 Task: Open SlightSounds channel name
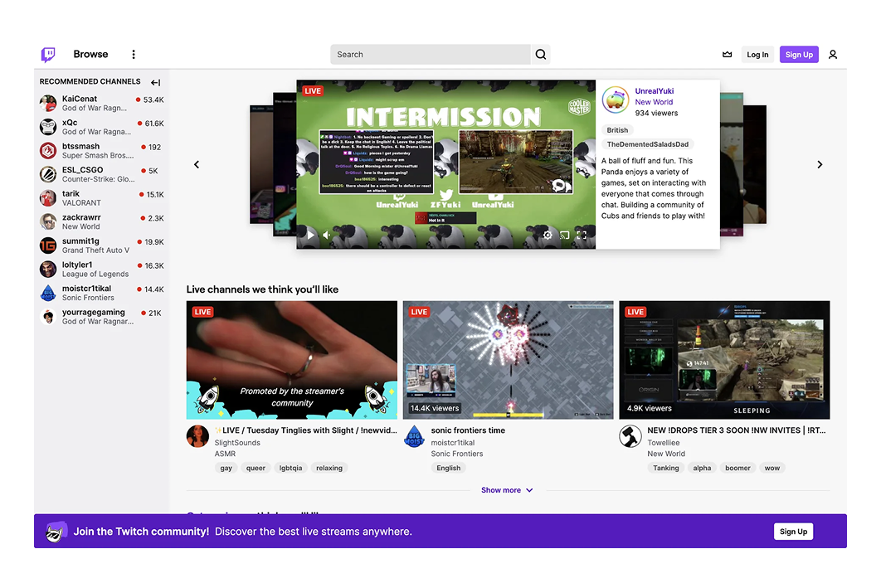(237, 443)
